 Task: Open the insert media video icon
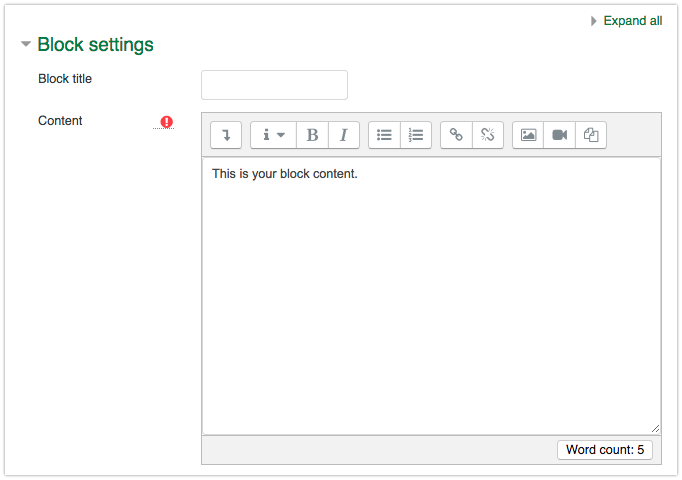click(x=560, y=135)
